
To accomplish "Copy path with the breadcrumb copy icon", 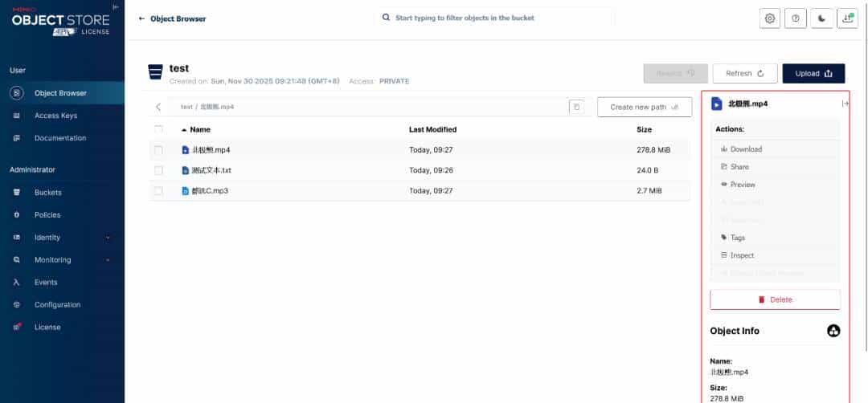I will 576,107.
